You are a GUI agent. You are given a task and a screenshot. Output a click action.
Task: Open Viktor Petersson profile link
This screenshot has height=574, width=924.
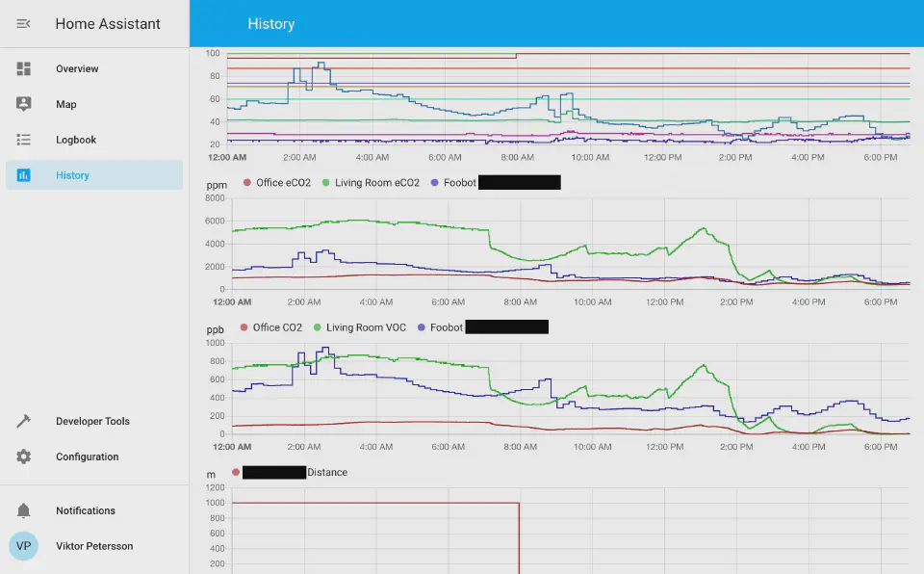(94, 546)
